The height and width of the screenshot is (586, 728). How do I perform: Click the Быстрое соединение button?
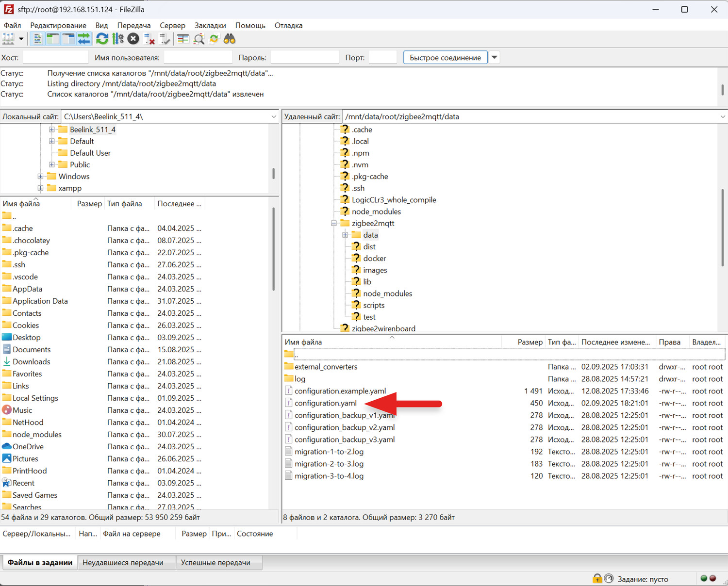[x=445, y=57]
